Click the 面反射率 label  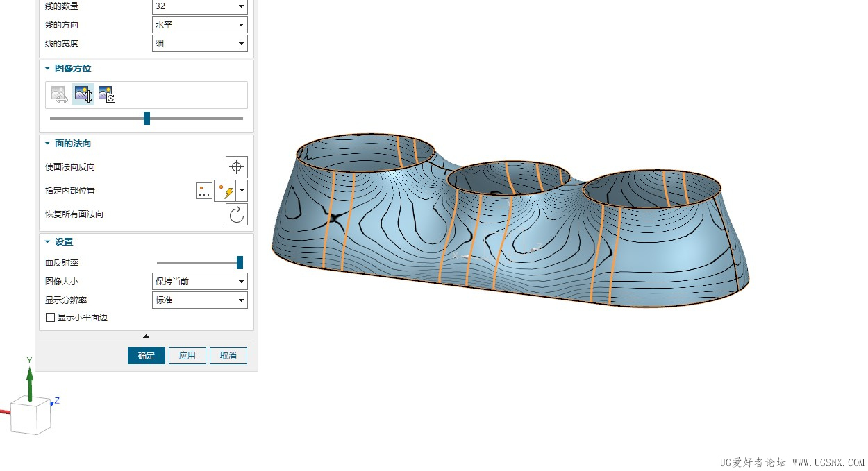[62, 263]
